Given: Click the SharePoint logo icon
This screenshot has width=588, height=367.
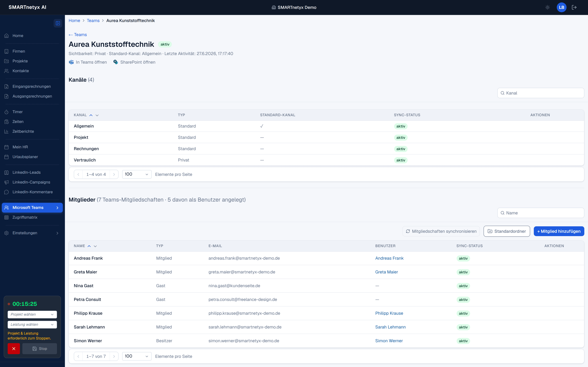Looking at the screenshot, I should (x=116, y=62).
